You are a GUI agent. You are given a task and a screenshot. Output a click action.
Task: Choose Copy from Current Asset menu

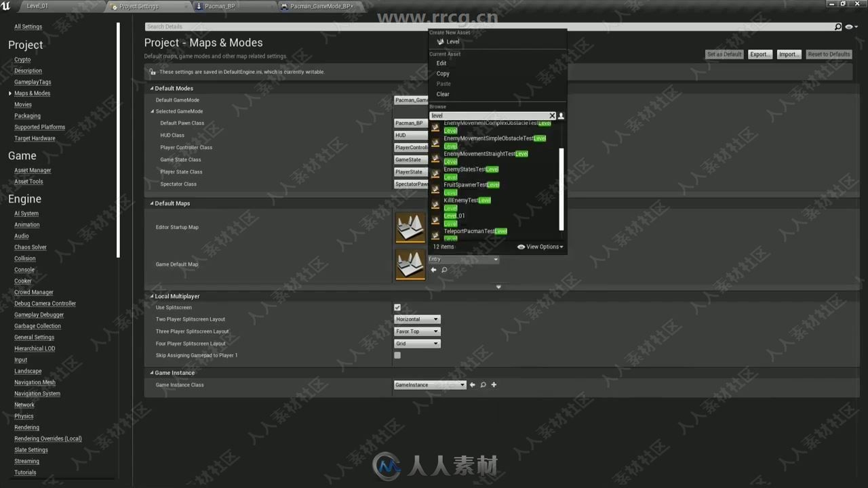[x=443, y=73]
